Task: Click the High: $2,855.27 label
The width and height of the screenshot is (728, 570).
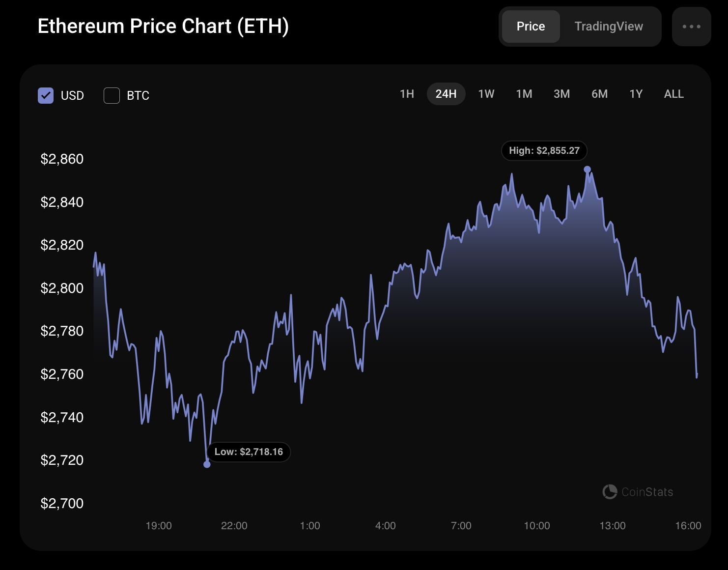Action: pyautogui.click(x=544, y=150)
